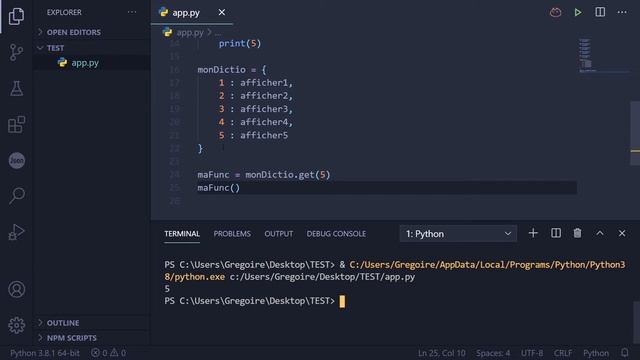Run Python file with play button
Screen dimensions: 640x360
coord(578,12)
